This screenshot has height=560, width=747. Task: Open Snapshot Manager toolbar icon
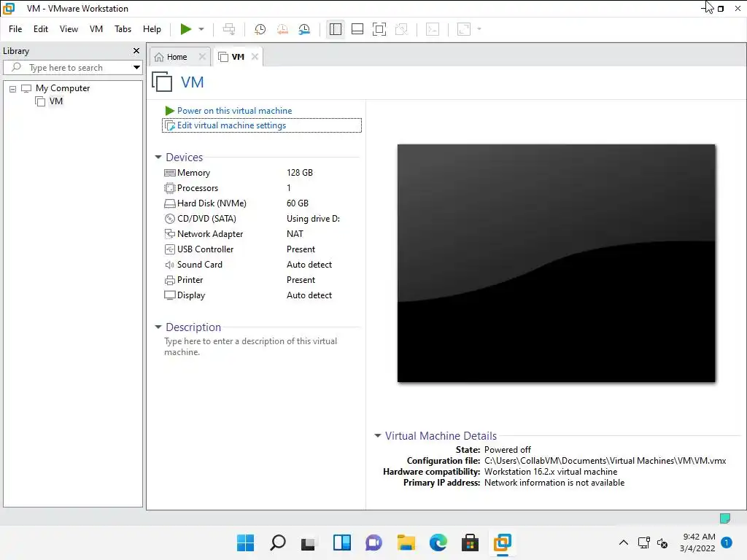click(x=304, y=29)
